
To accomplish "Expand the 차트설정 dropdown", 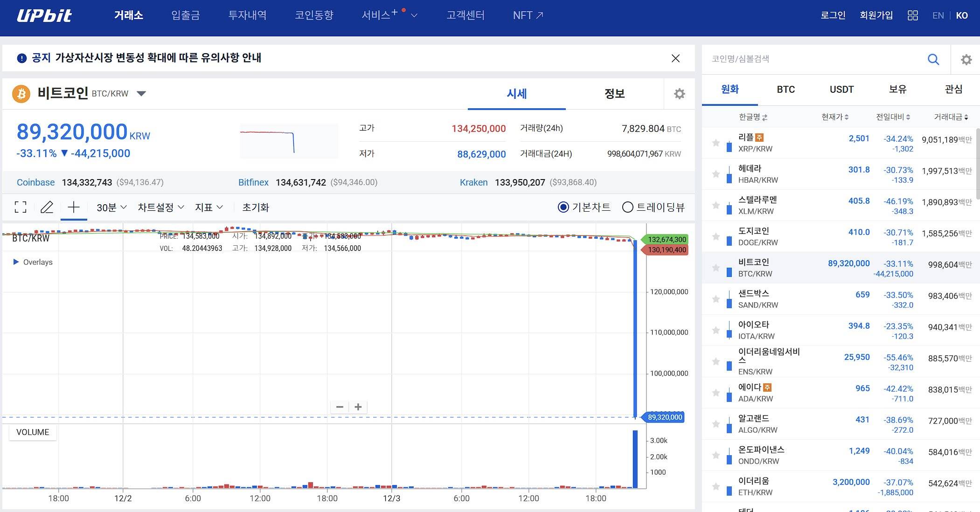I will [x=160, y=208].
